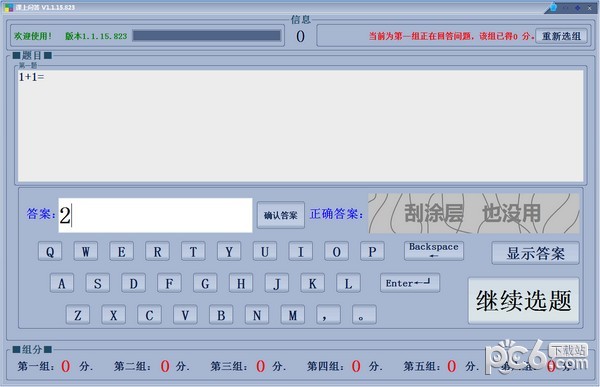Tap the E letter key

122,251
